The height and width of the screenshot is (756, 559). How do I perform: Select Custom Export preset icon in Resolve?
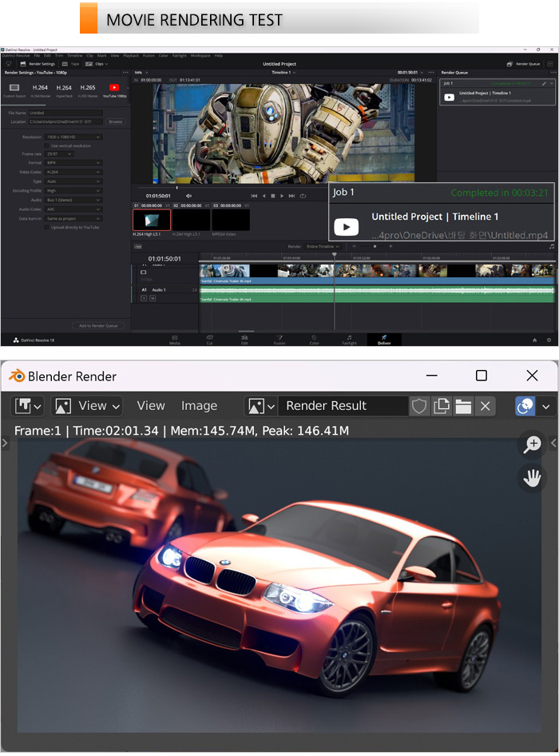coord(14,88)
